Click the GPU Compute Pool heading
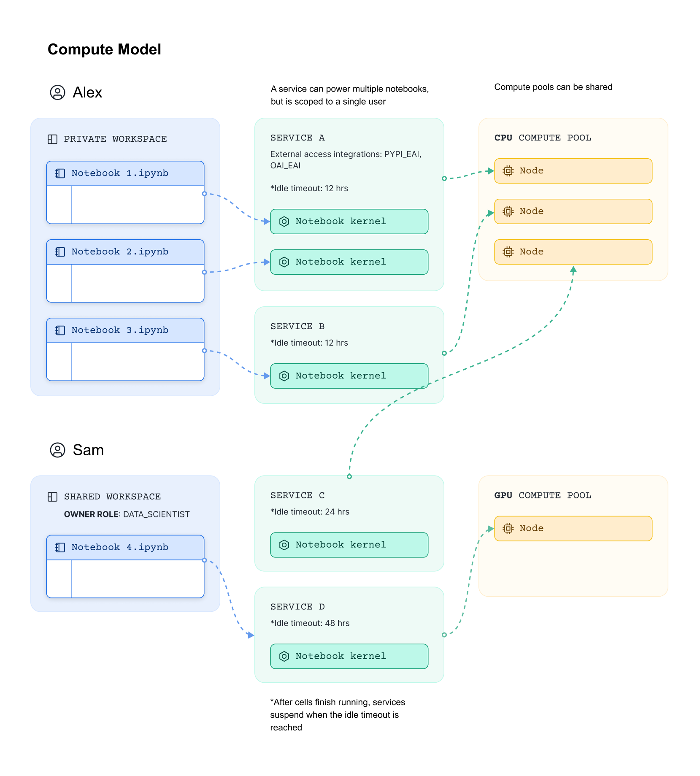The height and width of the screenshot is (776, 700). (x=543, y=495)
